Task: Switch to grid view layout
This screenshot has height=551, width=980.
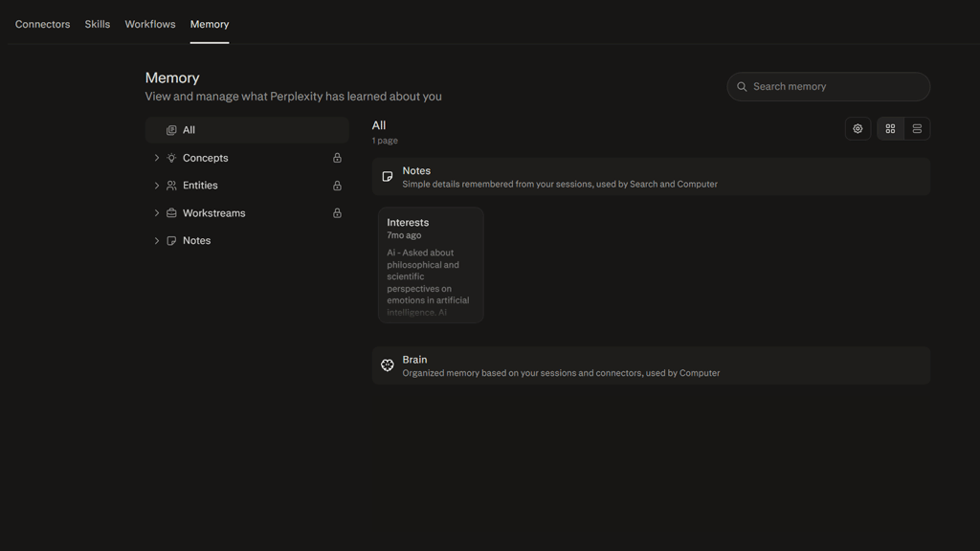Action: point(890,129)
